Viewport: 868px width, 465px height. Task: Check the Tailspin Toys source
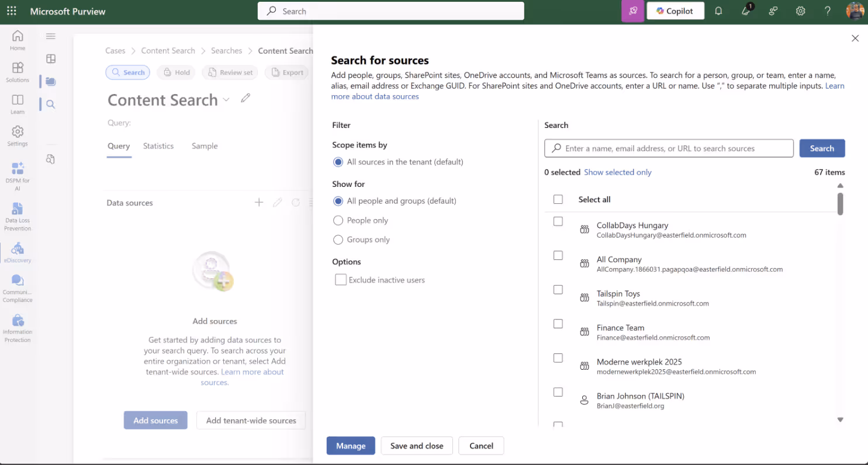tap(558, 290)
